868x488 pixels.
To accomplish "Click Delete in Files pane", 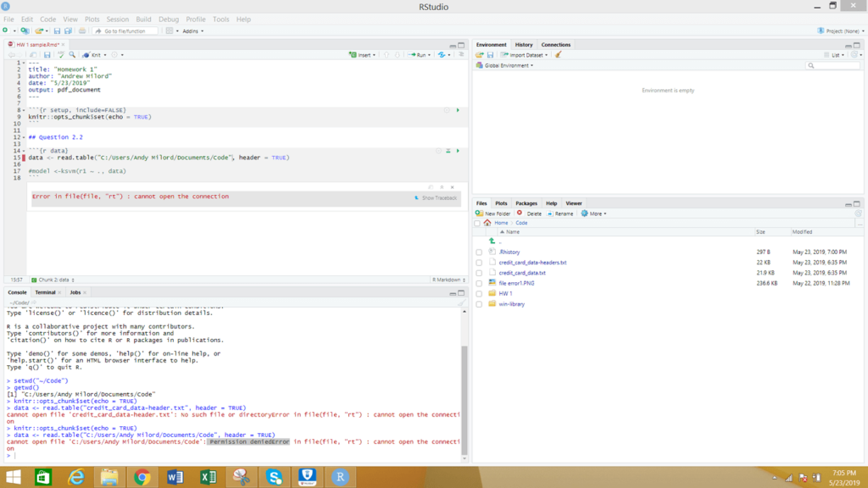I will 529,213.
